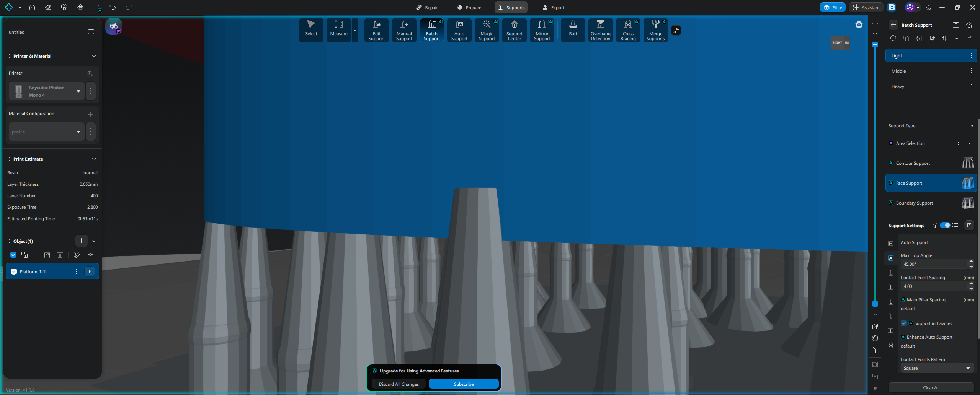This screenshot has height=395, width=980.
Task: Toggle visibility of Platform_1(1)
Action: (x=14, y=272)
